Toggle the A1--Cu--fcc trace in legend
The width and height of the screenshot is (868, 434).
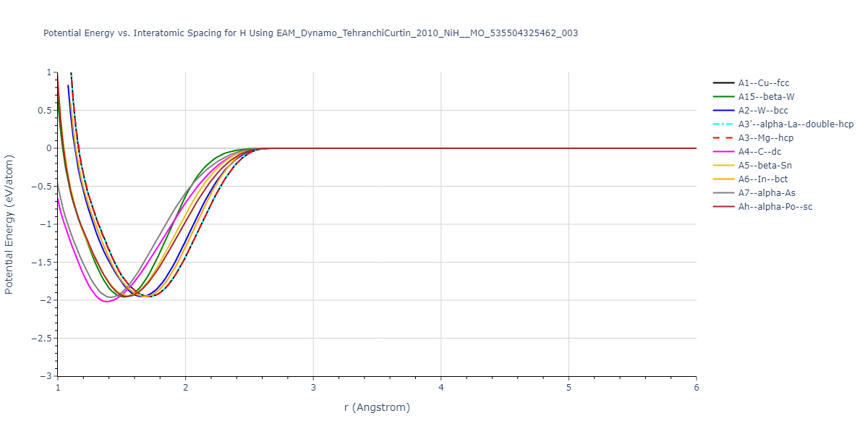point(763,83)
